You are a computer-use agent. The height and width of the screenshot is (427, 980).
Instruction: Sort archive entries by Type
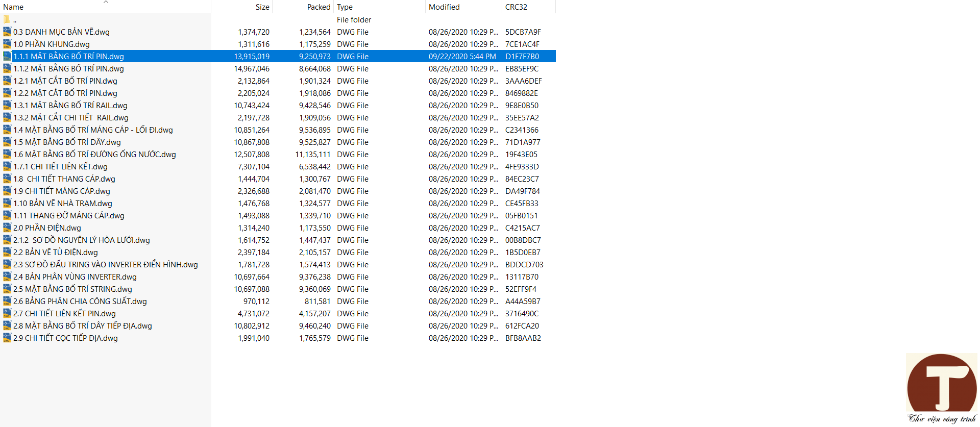(x=345, y=7)
